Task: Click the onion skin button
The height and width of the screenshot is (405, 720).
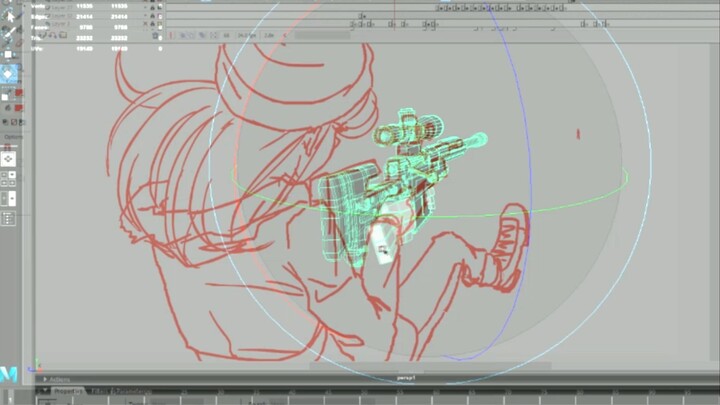Action: pos(182,35)
